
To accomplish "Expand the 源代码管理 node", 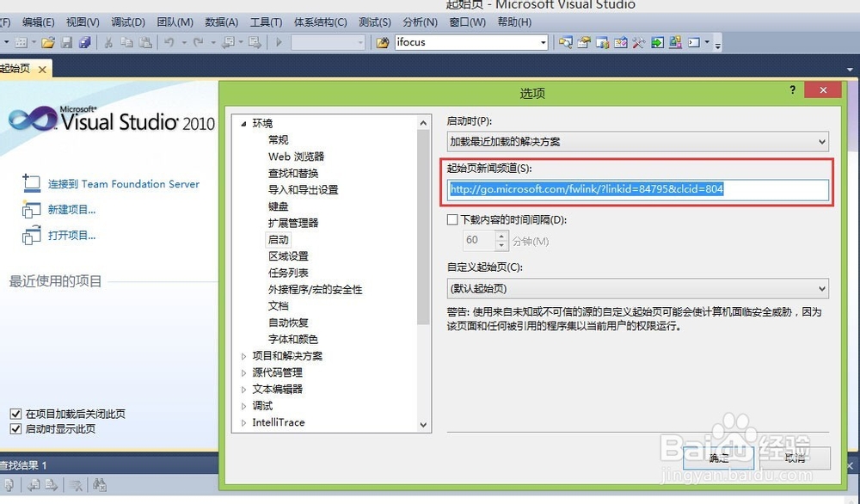I will (x=243, y=373).
